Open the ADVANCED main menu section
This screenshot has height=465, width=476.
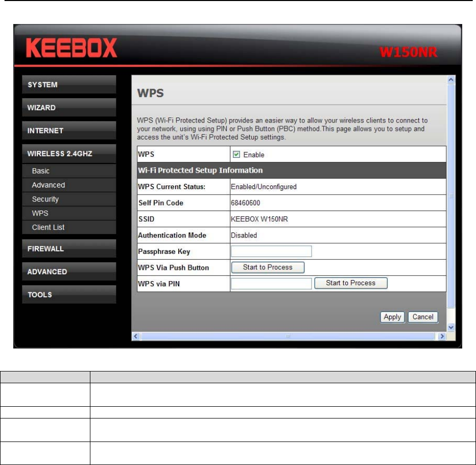click(69, 271)
